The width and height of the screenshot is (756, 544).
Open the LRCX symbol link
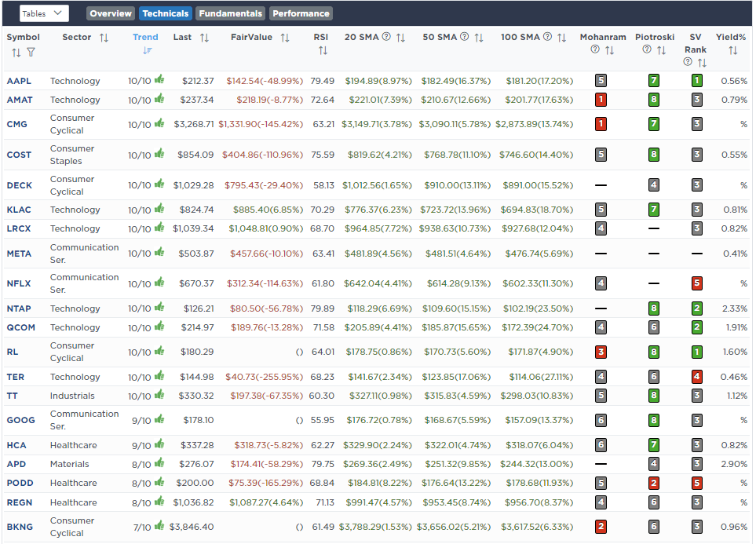[x=19, y=228]
